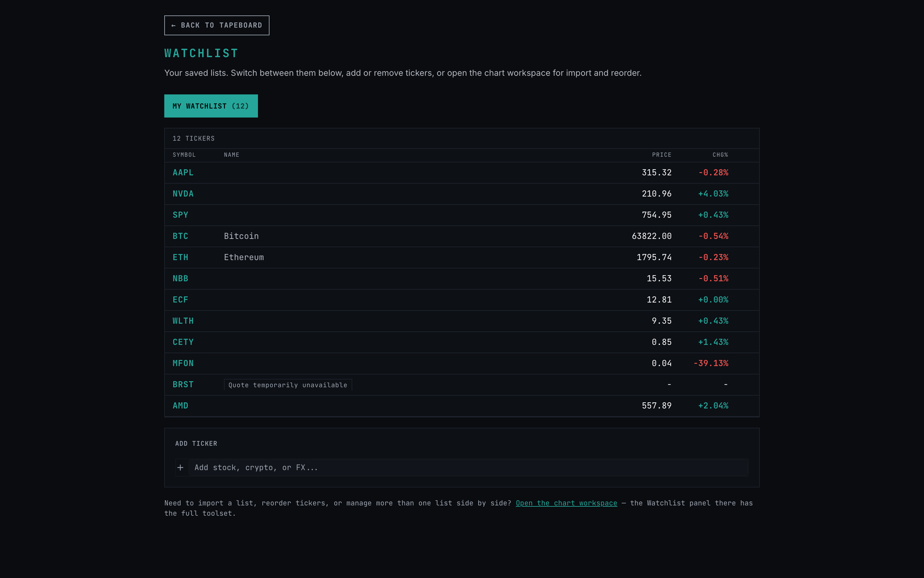
Task: Open the SPY ticker symbol
Action: click(x=180, y=215)
